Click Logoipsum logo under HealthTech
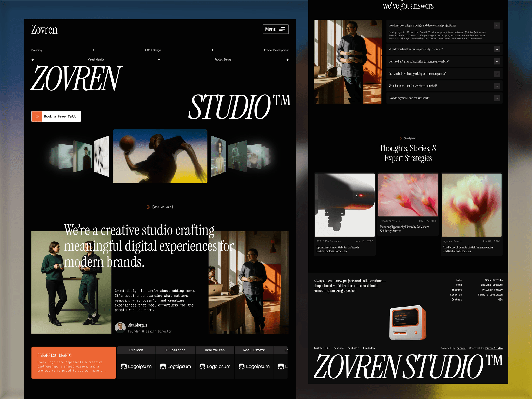Viewport: 532px width, 399px height. click(215, 367)
